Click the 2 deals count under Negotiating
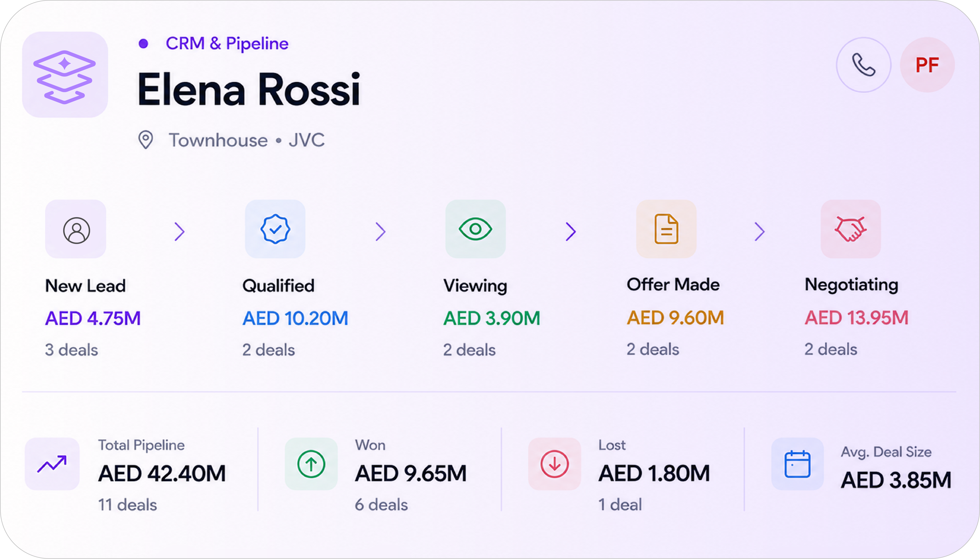 (x=831, y=349)
